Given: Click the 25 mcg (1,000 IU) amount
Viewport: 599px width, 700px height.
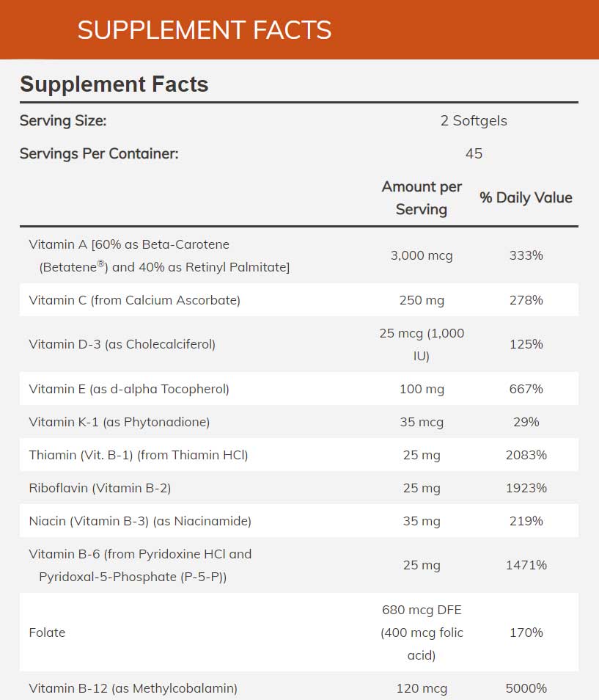Looking at the screenshot, I should [x=422, y=344].
